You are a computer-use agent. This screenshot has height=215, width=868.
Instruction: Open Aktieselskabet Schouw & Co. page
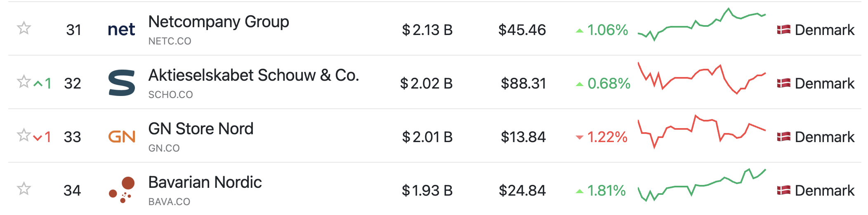[x=254, y=75]
